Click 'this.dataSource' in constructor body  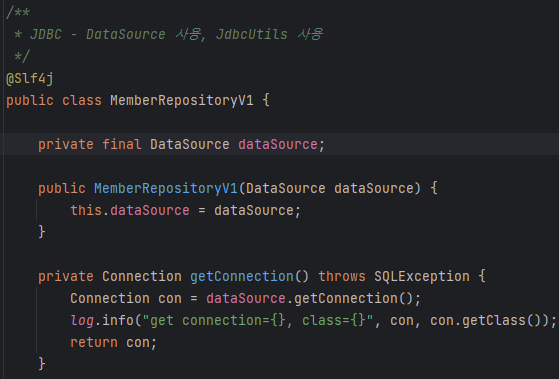pyautogui.click(x=130, y=210)
